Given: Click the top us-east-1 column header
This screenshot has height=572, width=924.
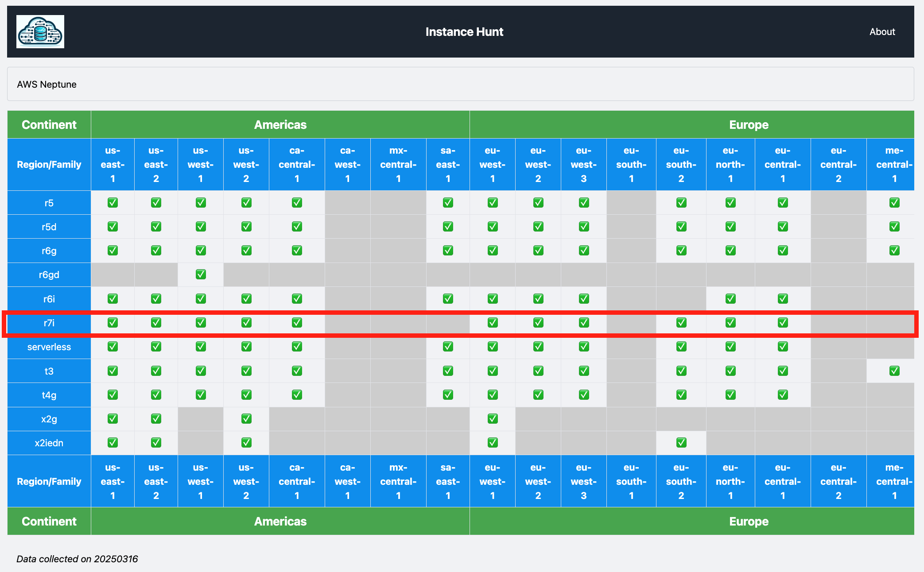Looking at the screenshot, I should (113, 164).
